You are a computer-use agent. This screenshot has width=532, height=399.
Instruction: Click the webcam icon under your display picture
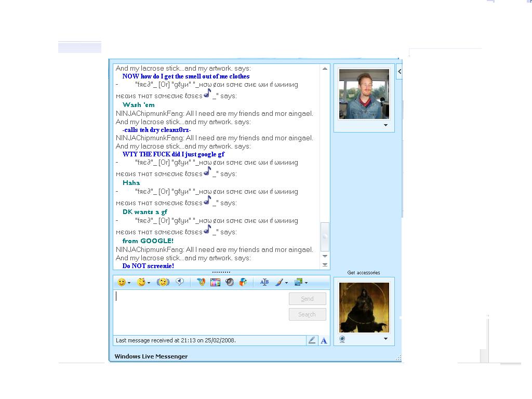coord(342,339)
